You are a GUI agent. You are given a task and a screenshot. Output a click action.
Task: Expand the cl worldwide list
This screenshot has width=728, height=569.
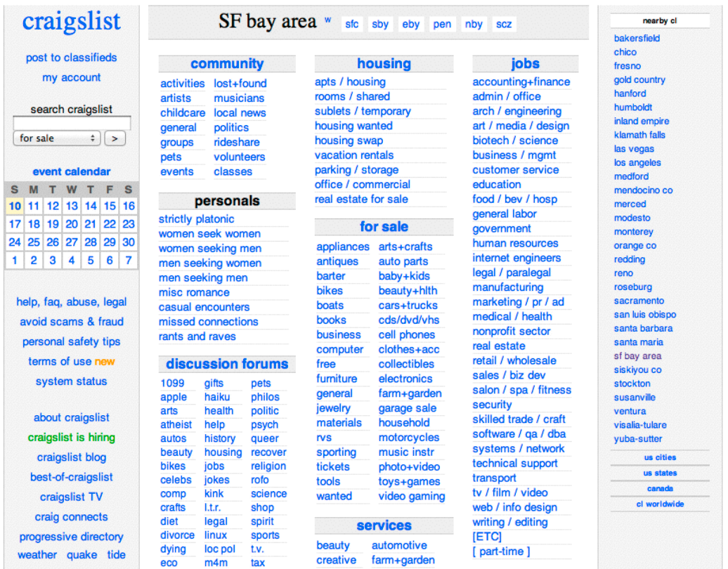pos(661,504)
